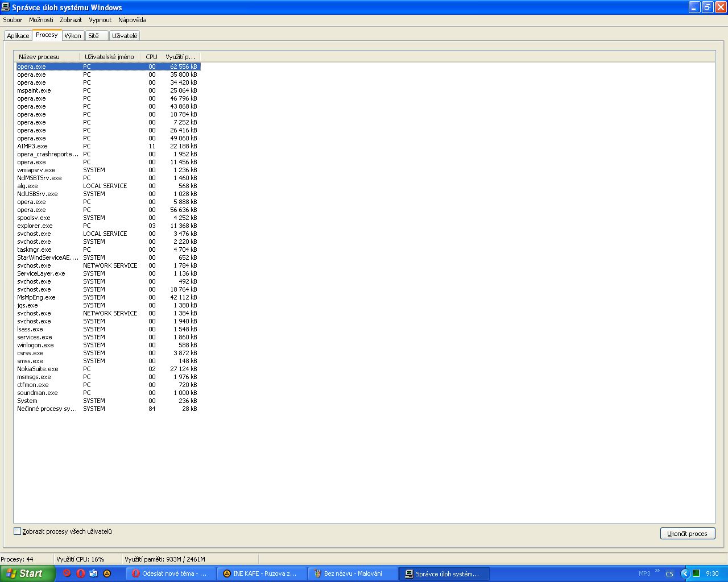This screenshot has height=582, width=728.
Task: Open the Vypnout menu
Action: (x=100, y=20)
